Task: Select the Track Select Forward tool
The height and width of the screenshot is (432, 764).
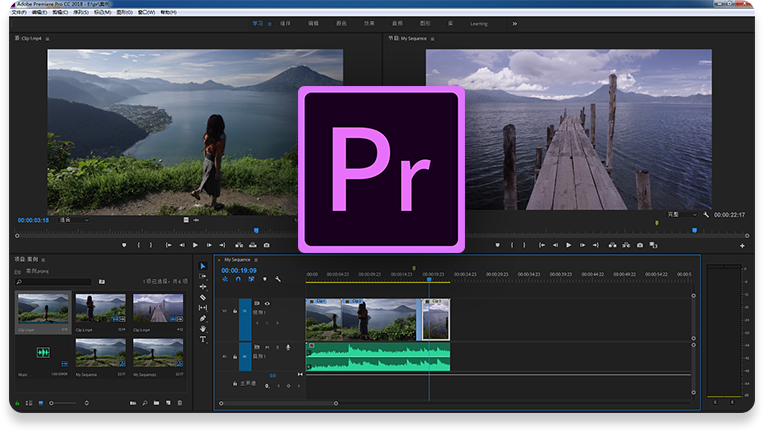Action: [x=203, y=276]
